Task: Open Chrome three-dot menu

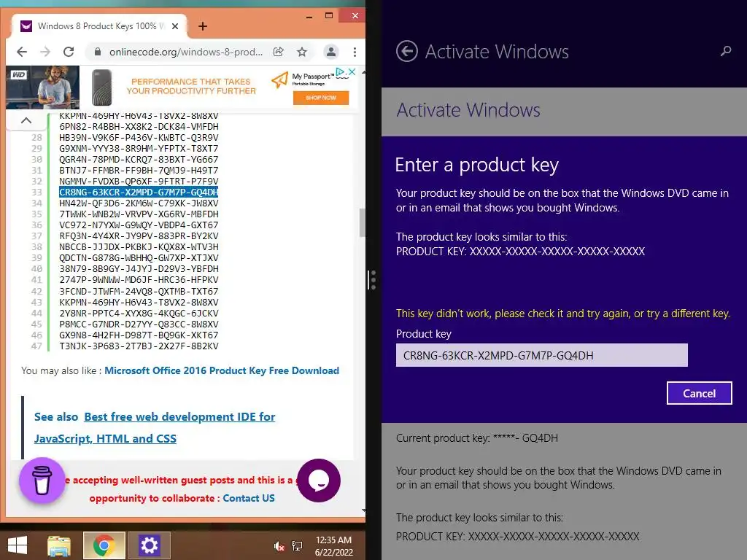Action: 355,52
